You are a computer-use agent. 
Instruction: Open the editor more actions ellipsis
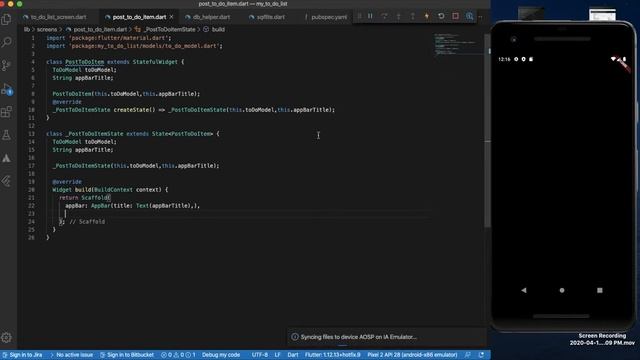[480, 17]
